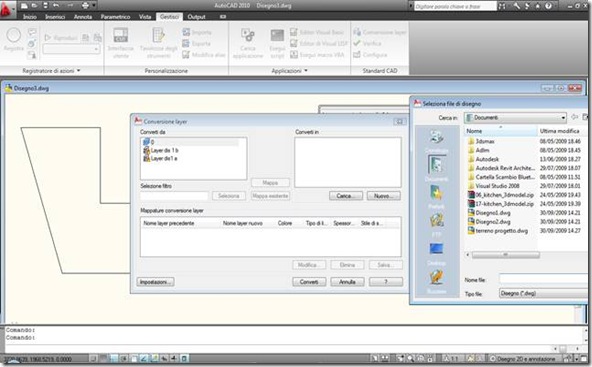Click the back arrow in file dialog
This screenshot has width=592, height=367.
click(x=575, y=117)
